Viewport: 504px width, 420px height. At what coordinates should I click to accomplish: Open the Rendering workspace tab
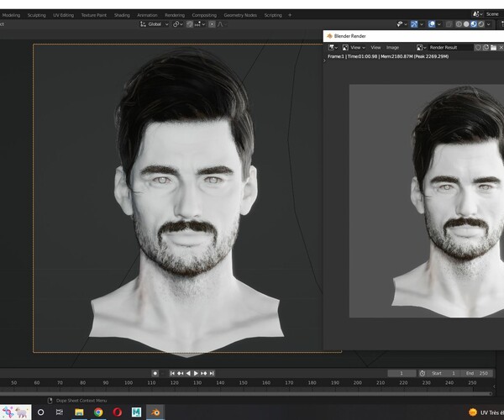click(x=175, y=15)
